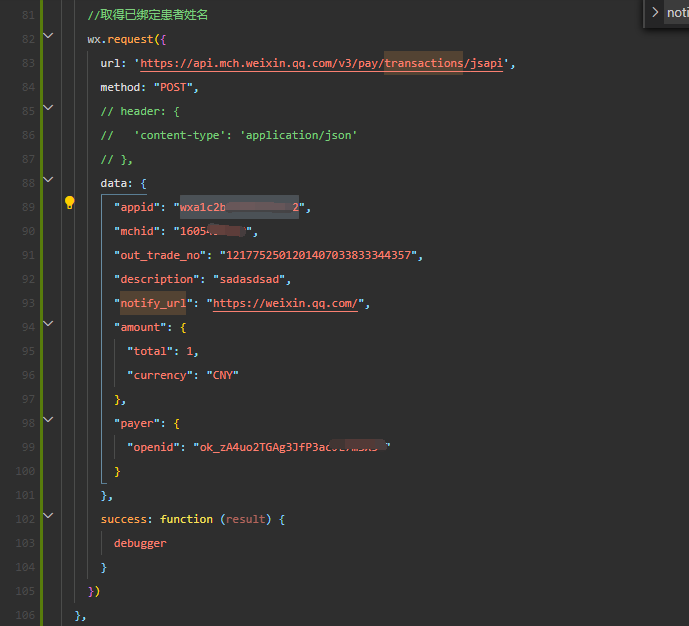The width and height of the screenshot is (689, 626).
Task: Collapse the success function at line 102
Action: 48,516
